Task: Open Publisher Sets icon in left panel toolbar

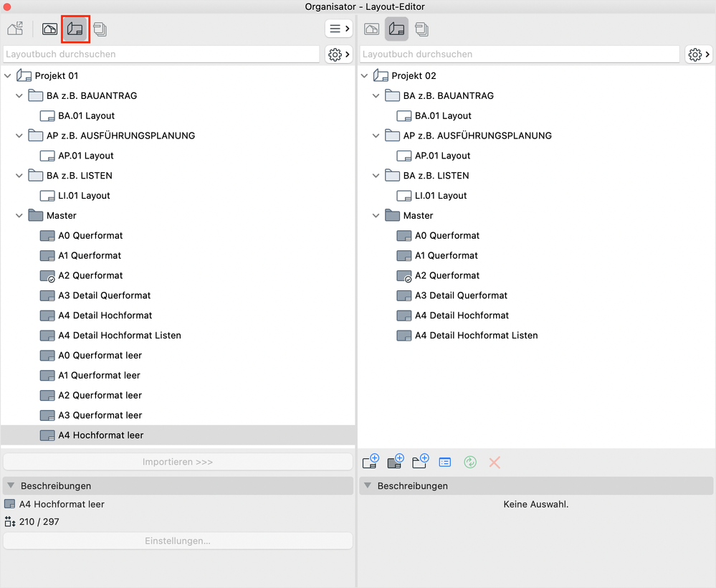Action: click(x=100, y=29)
